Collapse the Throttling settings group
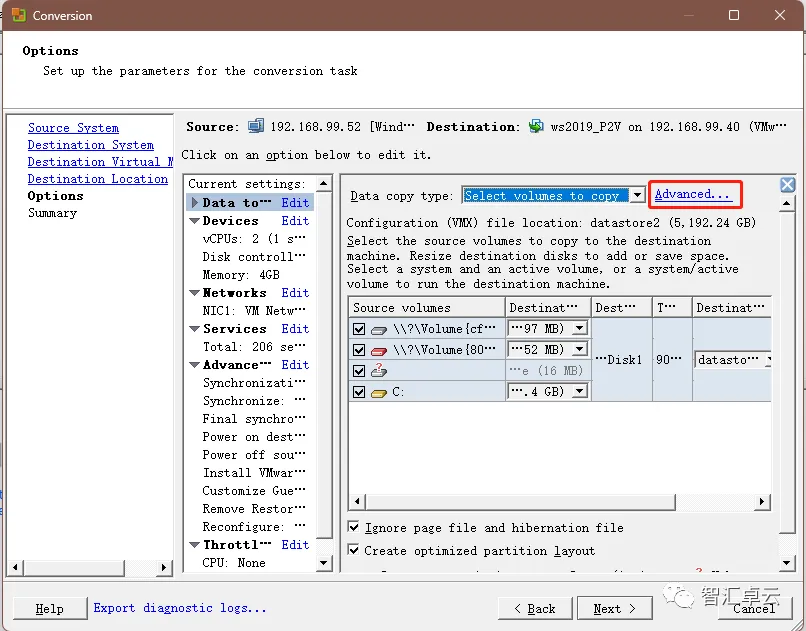Viewport: 806px width, 631px height. [194, 545]
